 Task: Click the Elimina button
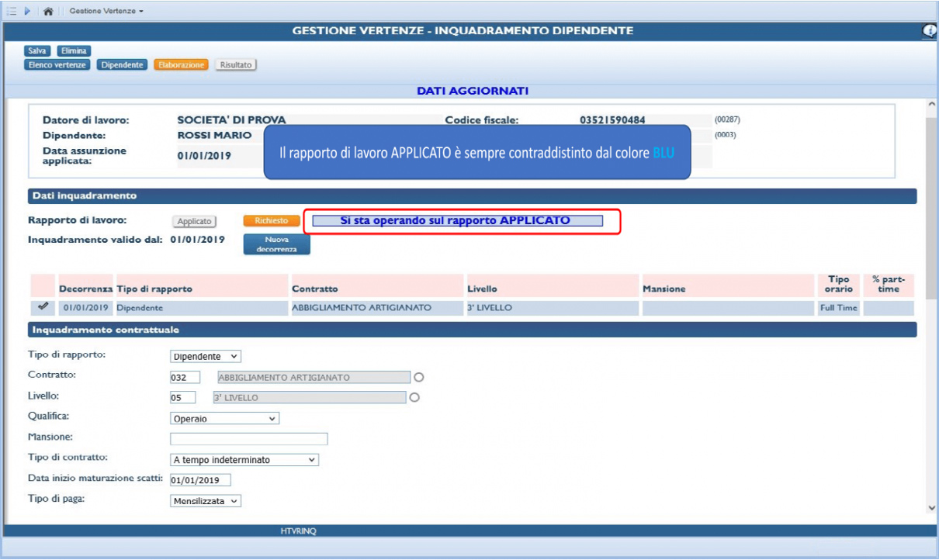pyautogui.click(x=74, y=50)
